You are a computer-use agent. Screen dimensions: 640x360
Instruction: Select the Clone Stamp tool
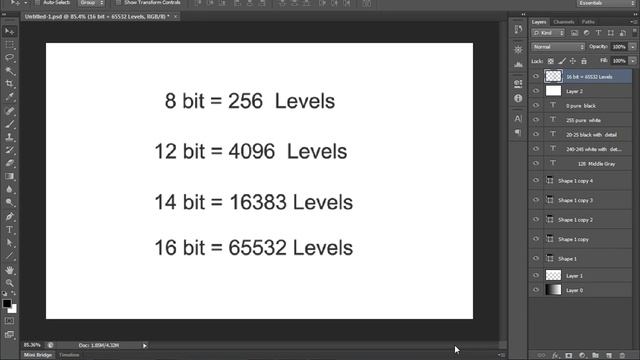point(9,137)
